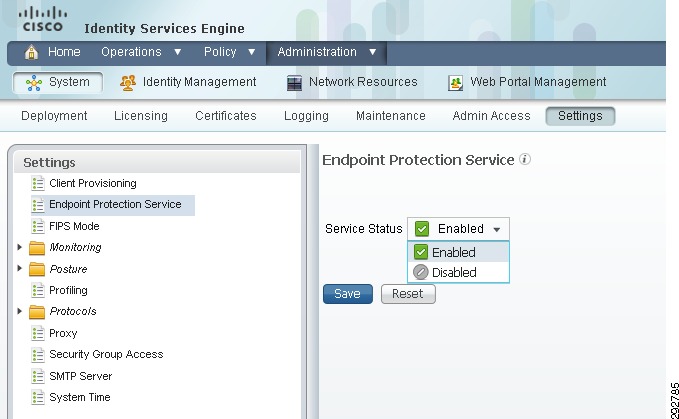Image resolution: width=679 pixels, height=419 pixels.
Task: Click the green check icon in Service Status box
Action: [x=422, y=229]
